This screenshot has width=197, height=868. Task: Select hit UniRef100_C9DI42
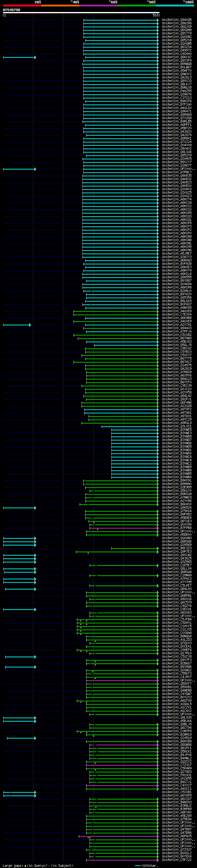click(x=177, y=349)
